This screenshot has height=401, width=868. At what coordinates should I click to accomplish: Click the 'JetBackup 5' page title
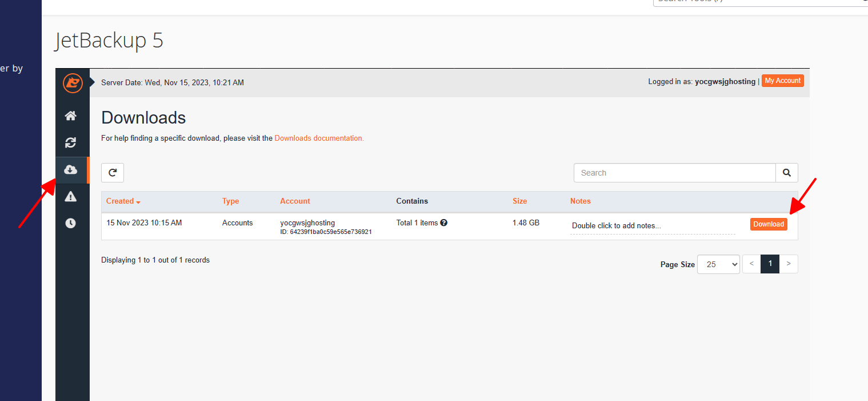coord(109,40)
